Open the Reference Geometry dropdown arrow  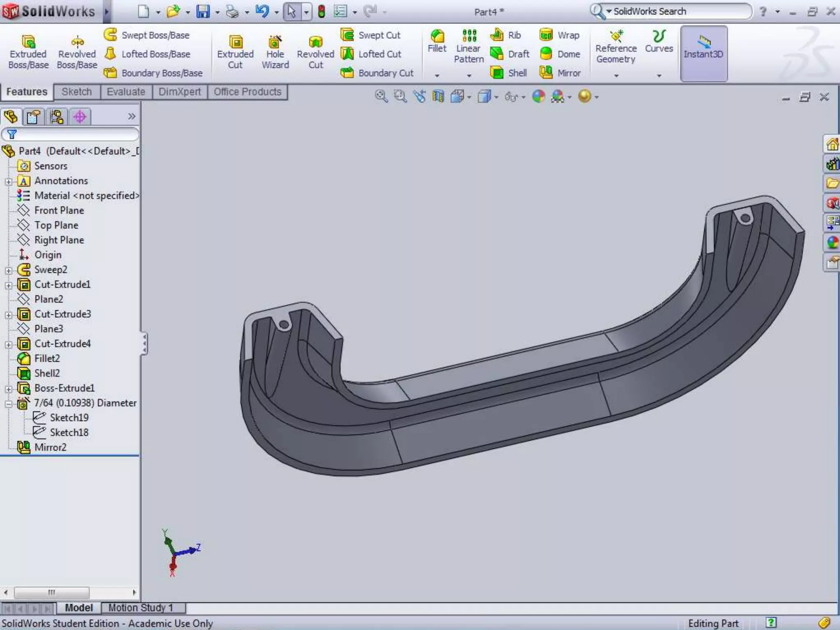click(616, 75)
